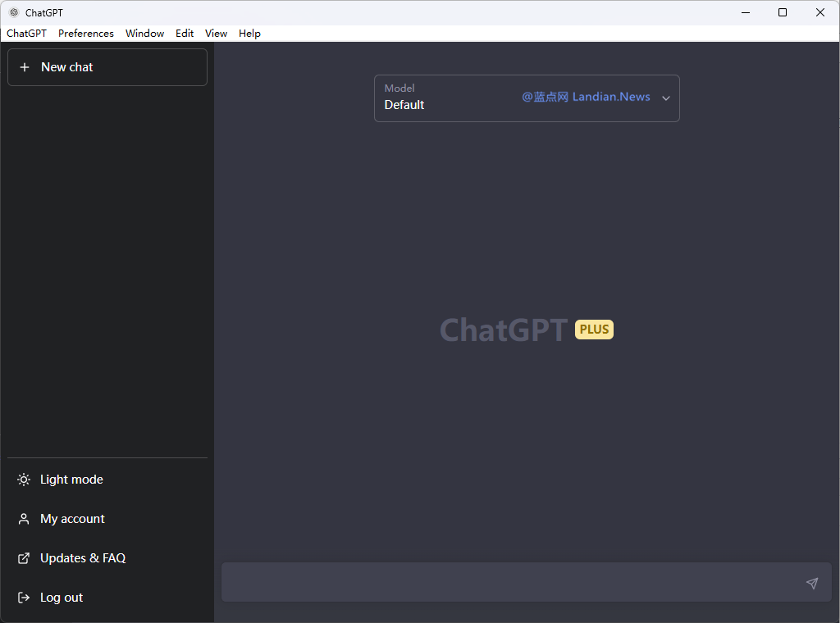Click the exit arrow icon beside Log out
Image resolution: width=840 pixels, height=623 pixels.
[x=24, y=598]
